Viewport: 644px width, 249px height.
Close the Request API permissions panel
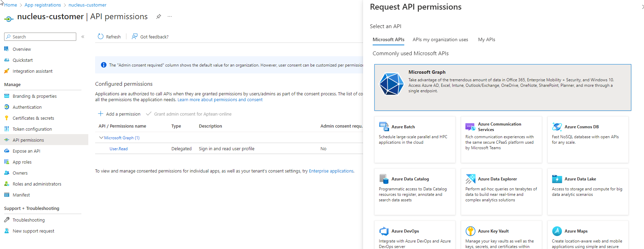point(642,7)
